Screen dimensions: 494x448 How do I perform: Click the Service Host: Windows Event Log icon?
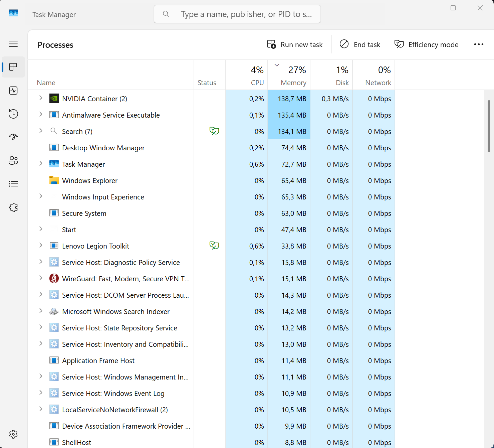(x=54, y=393)
